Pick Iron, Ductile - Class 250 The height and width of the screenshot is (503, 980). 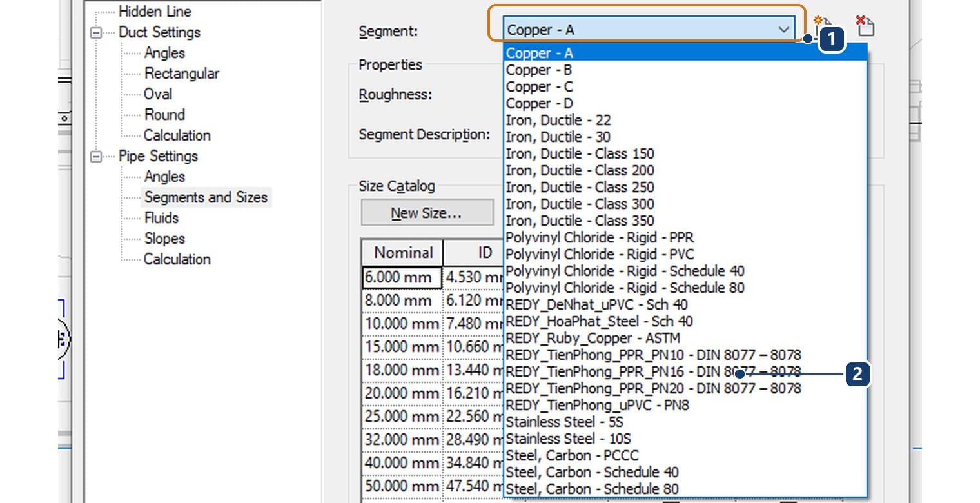tap(685, 187)
